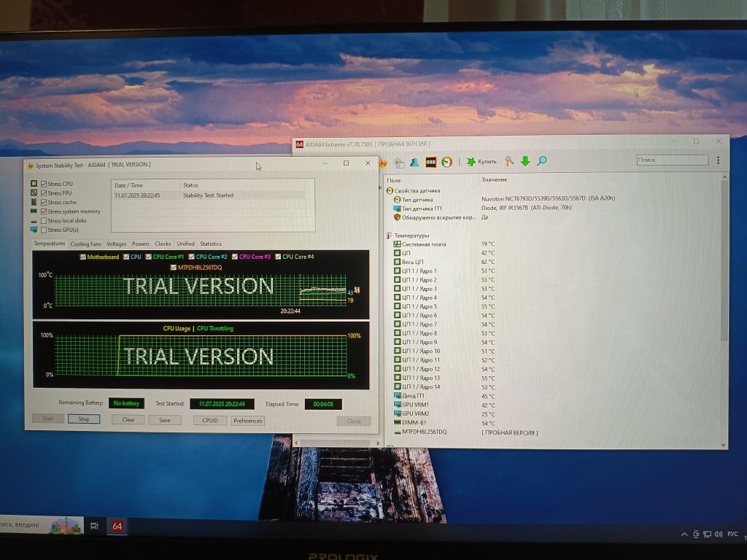This screenshot has height=560, width=747.
Task: Uncheck the Stress cache option
Action: [x=43, y=202]
